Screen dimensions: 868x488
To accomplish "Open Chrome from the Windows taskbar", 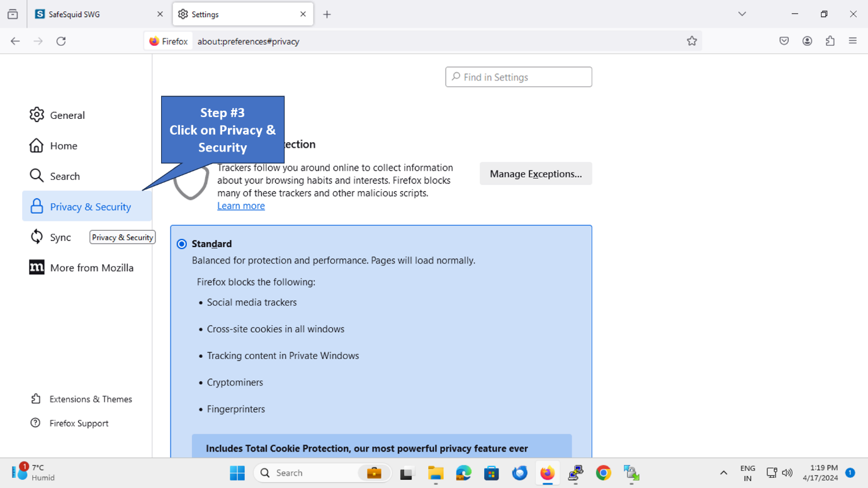I will pyautogui.click(x=603, y=473).
